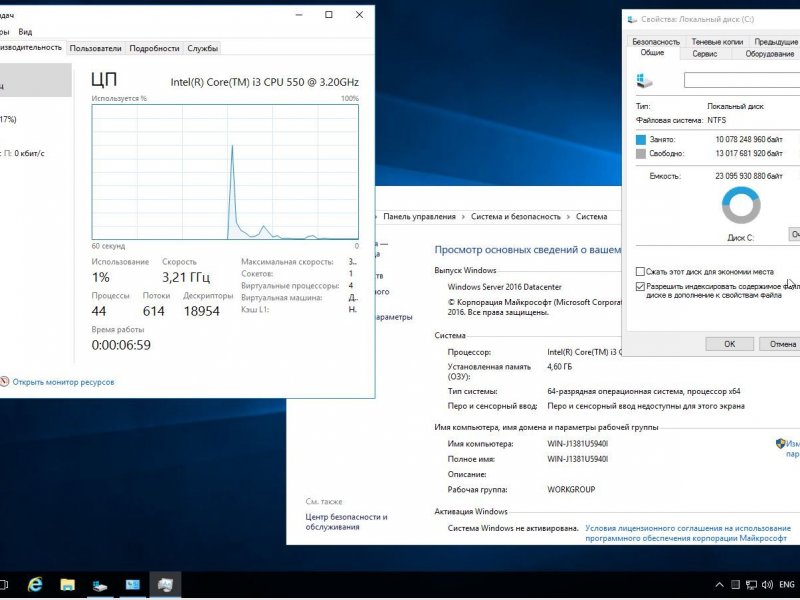Open the license terms link

(x=687, y=533)
